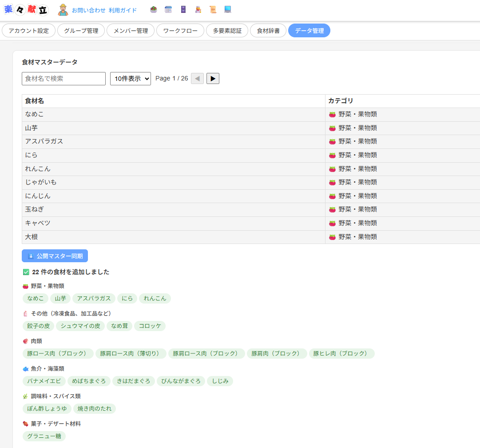Select the 玉ねぎ table row
Image resolution: width=480 pixels, height=448 pixels.
251,210
